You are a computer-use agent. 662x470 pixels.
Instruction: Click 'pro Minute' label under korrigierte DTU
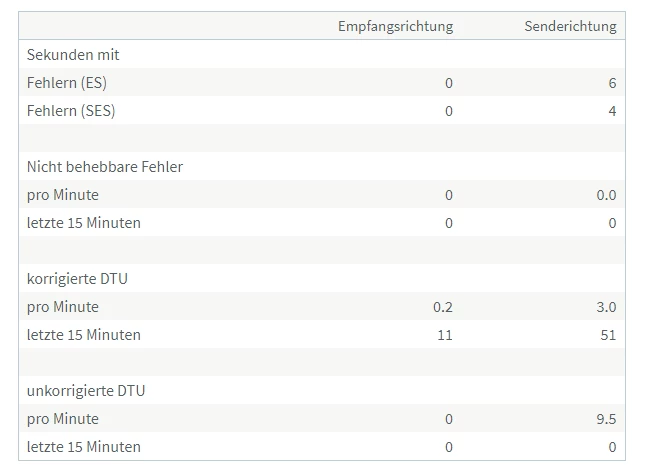tap(63, 307)
